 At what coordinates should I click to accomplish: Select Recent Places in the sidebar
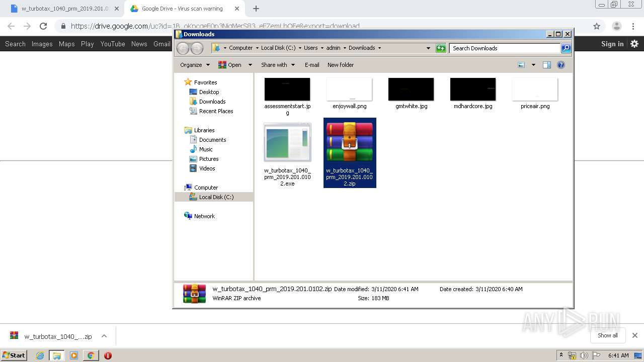point(211,111)
